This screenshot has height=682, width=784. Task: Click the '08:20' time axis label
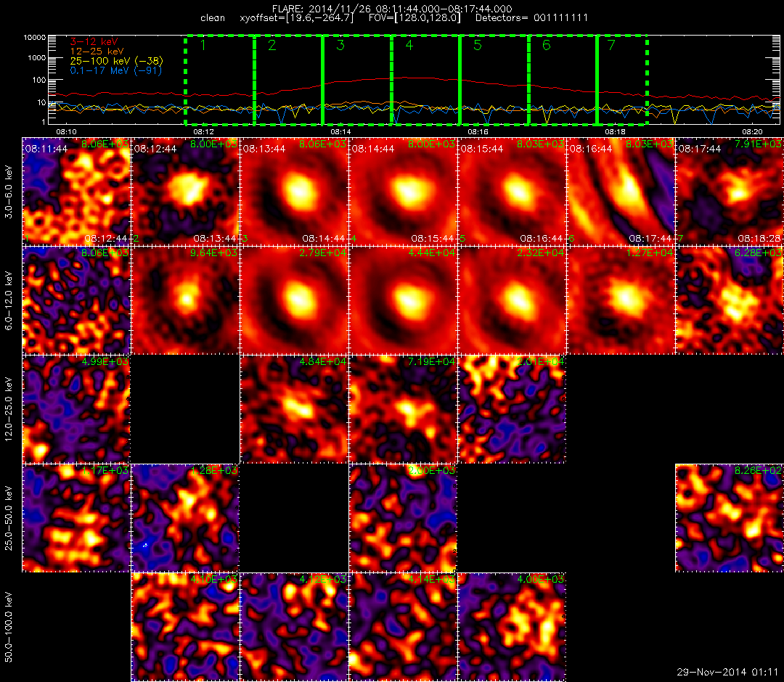752,131
